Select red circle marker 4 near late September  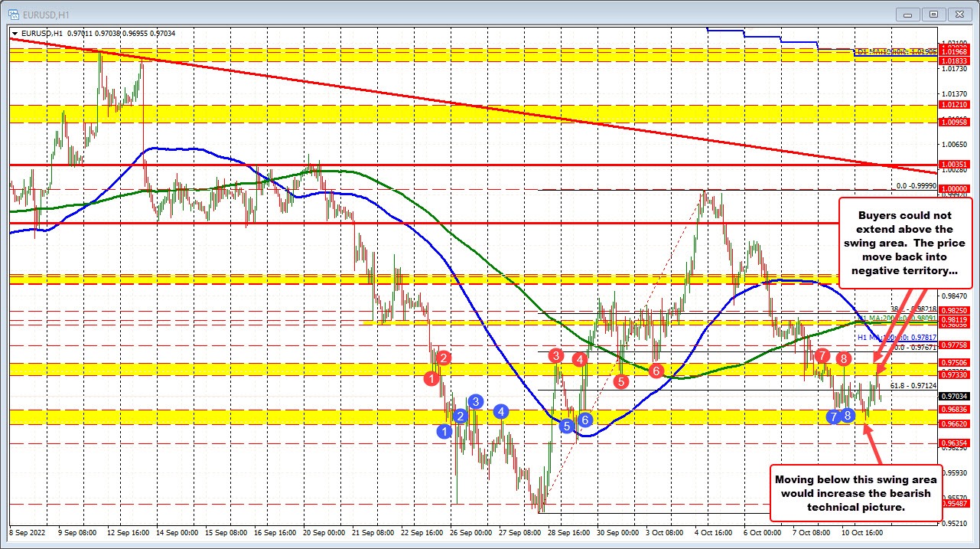click(x=579, y=358)
